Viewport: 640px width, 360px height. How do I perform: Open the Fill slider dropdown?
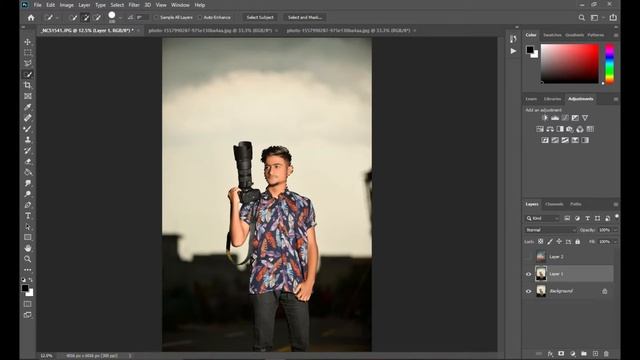point(615,242)
